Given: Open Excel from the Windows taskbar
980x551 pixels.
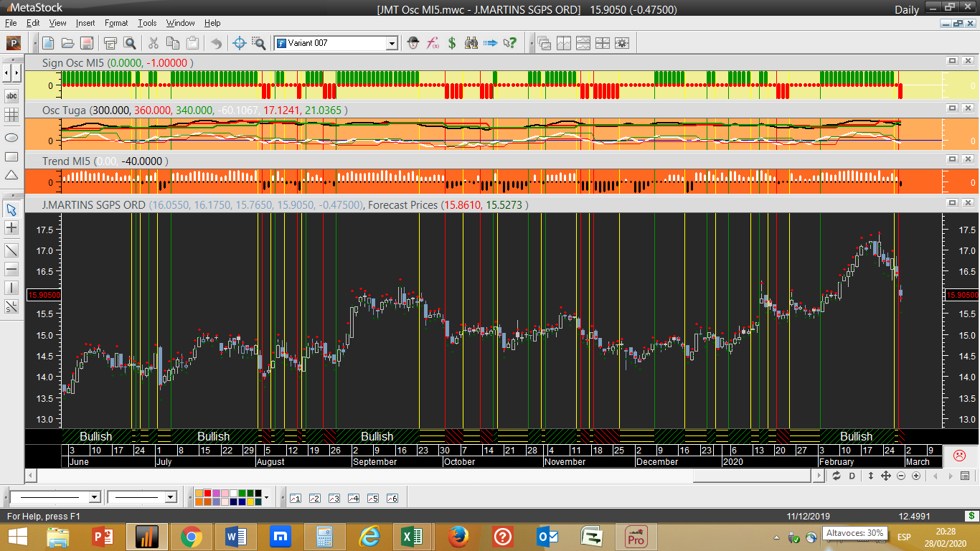Looking at the screenshot, I should 412,536.
